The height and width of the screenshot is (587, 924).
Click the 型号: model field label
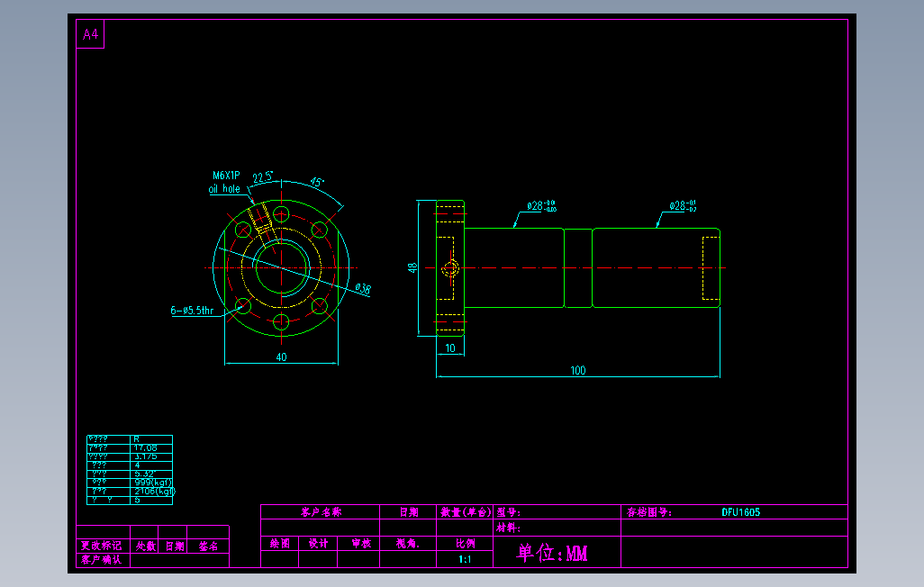coord(508,512)
